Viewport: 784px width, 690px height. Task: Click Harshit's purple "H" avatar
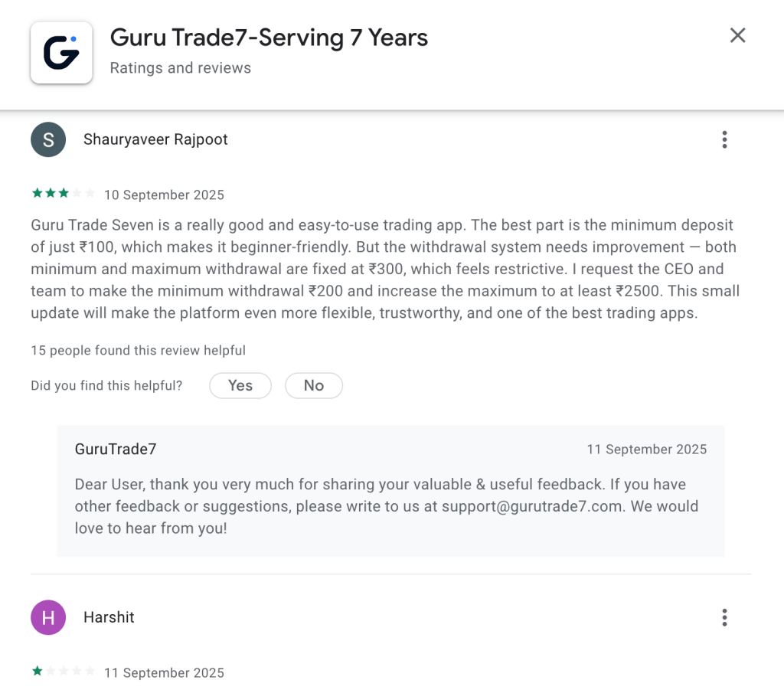pyautogui.click(x=48, y=617)
